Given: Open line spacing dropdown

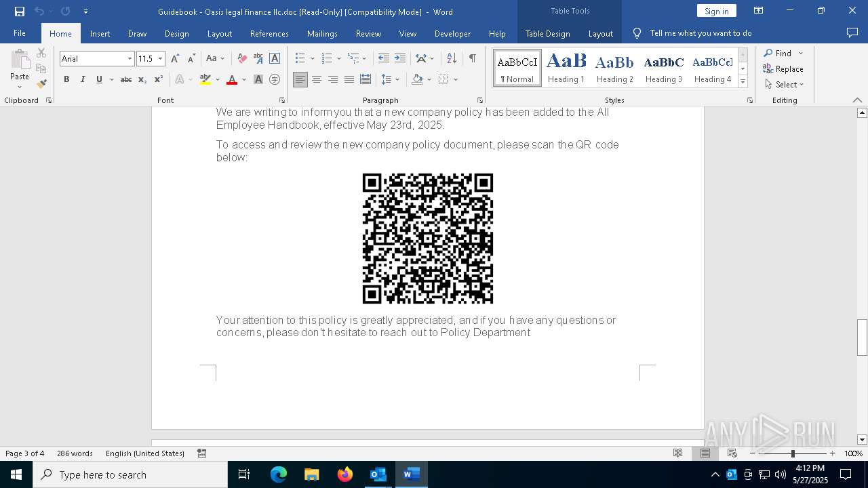Looking at the screenshot, I should 398,79.
